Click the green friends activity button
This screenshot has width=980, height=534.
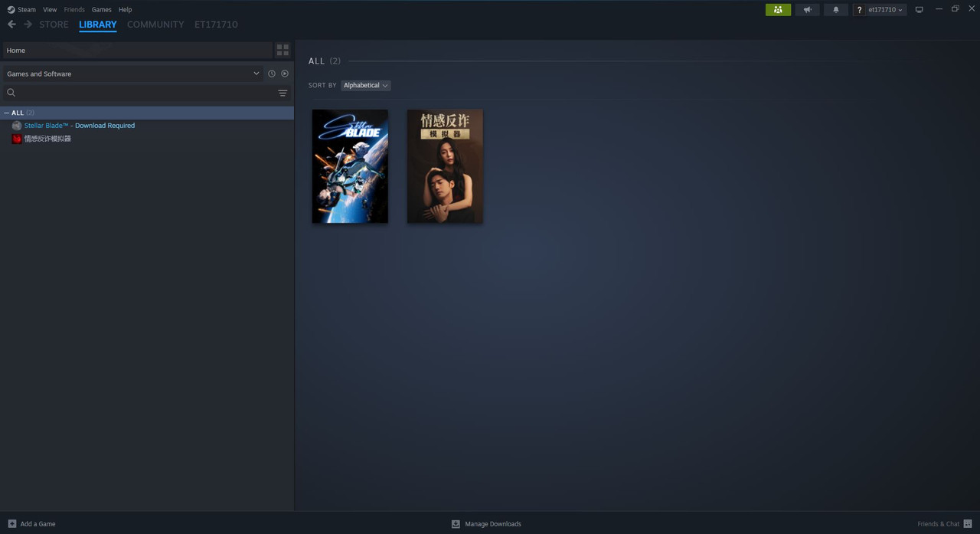click(778, 9)
